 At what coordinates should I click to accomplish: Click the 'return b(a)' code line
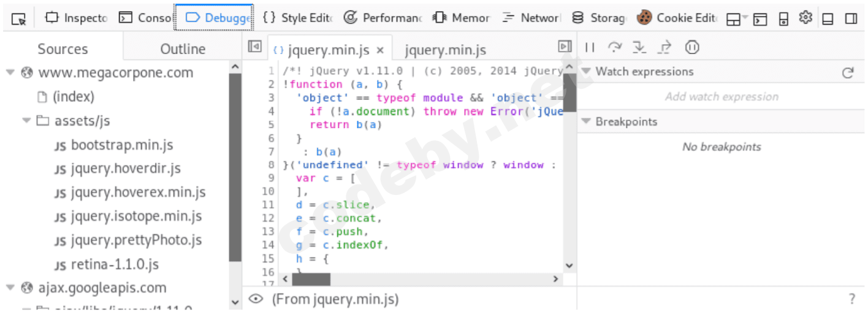click(346, 124)
